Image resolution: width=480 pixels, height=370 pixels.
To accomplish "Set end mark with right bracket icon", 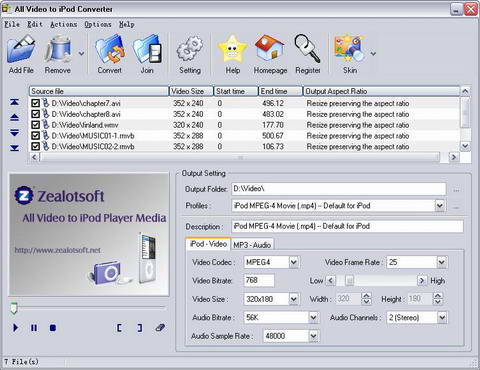I will (x=140, y=328).
